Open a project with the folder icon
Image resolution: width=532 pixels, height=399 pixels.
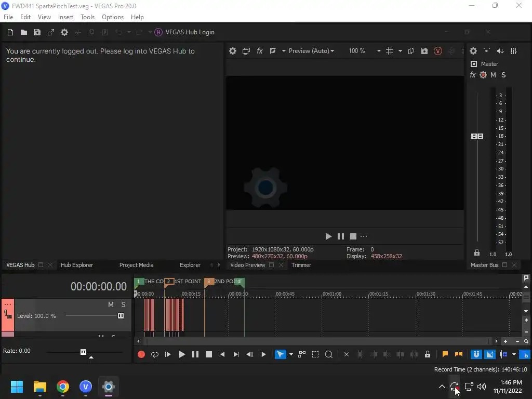point(24,32)
